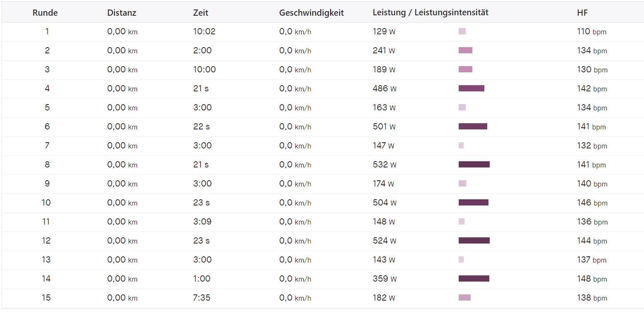Viewport: 644px width, 313px height.
Task: Select the 3:09 time in round 11
Action: coord(202,222)
